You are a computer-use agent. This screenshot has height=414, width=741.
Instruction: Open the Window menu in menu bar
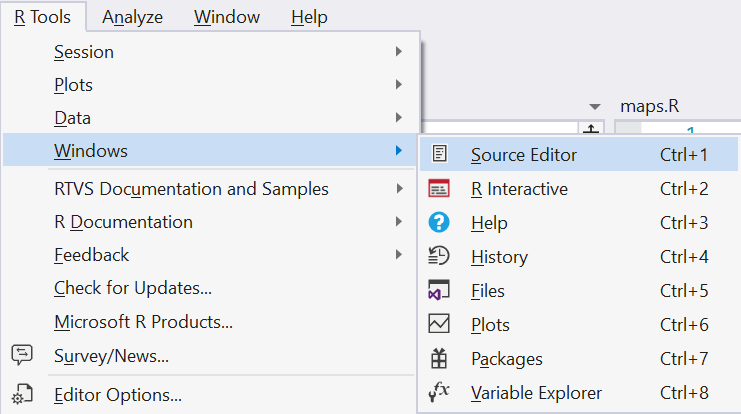pos(227,17)
